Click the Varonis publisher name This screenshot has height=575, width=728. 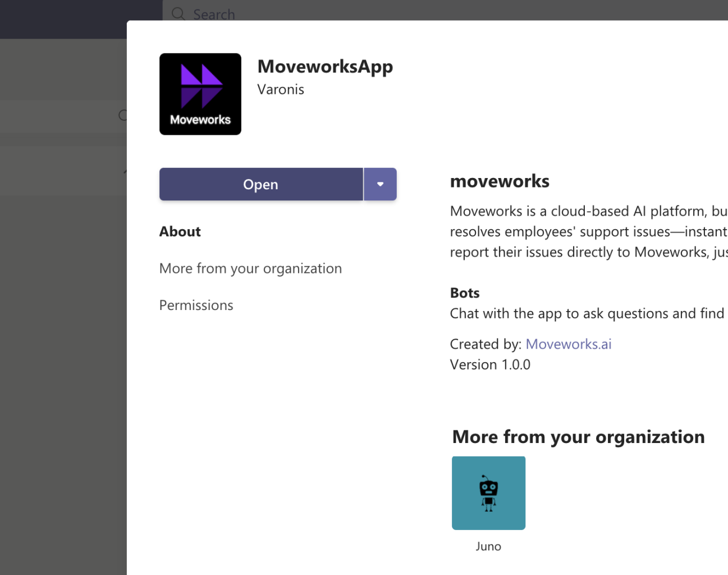pyautogui.click(x=281, y=89)
